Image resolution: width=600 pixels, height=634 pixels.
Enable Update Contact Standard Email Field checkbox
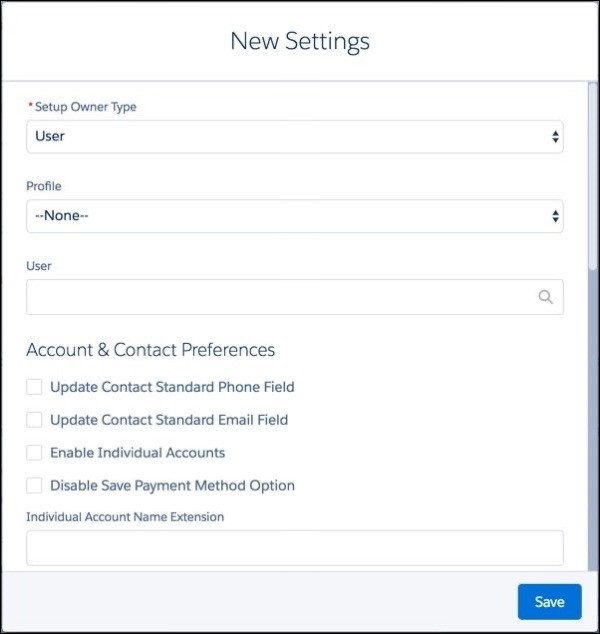[34, 420]
